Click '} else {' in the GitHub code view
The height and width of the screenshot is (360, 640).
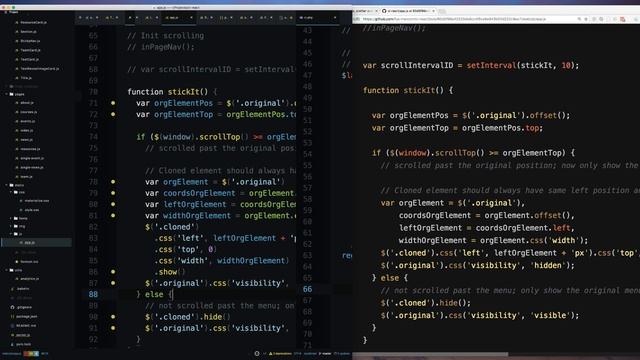pyautogui.click(x=390, y=278)
